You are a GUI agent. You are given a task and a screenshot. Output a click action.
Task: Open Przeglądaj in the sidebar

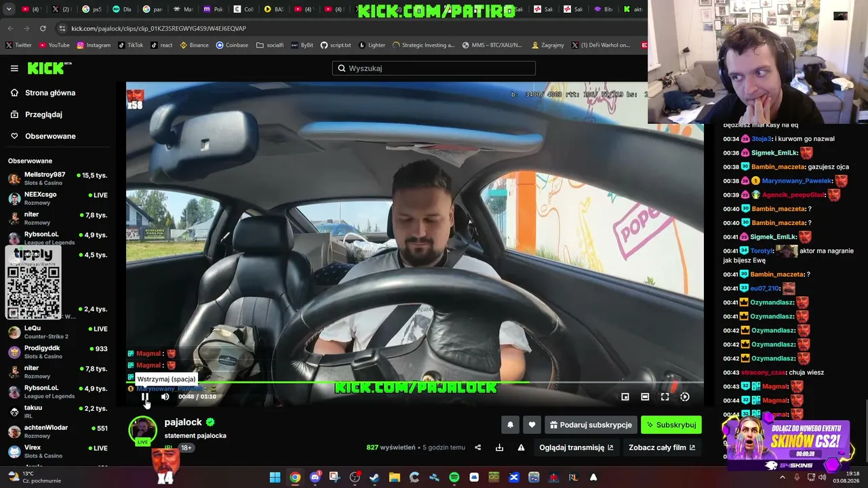[43, 115]
